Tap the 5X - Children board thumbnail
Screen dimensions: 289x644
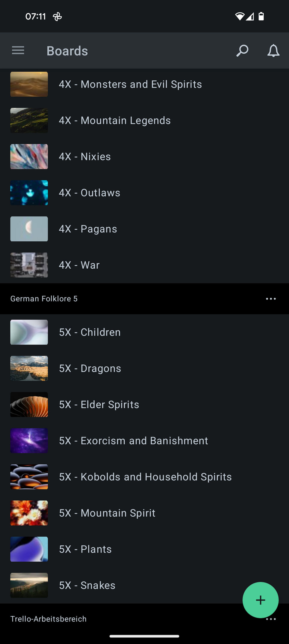[x=29, y=332]
